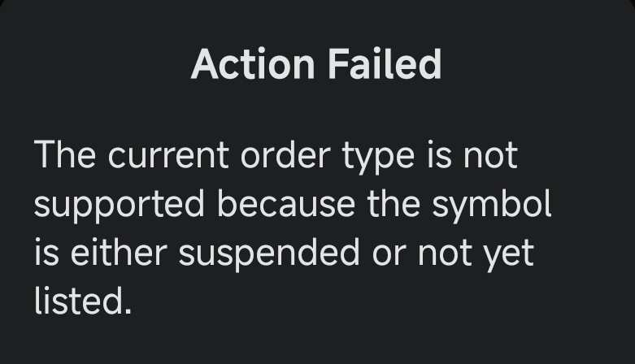The image size is (635, 364).
Task: Click the word "supported" in the message
Action: tap(120, 206)
